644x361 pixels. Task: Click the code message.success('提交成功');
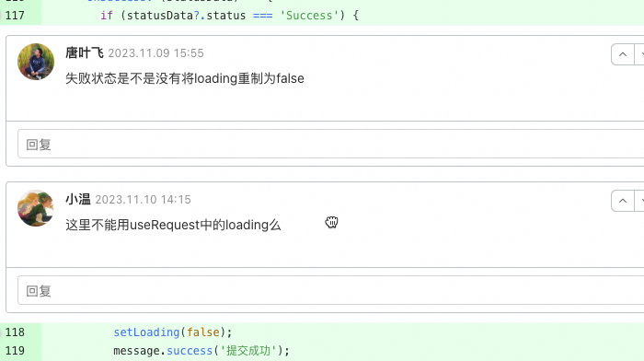201,351
